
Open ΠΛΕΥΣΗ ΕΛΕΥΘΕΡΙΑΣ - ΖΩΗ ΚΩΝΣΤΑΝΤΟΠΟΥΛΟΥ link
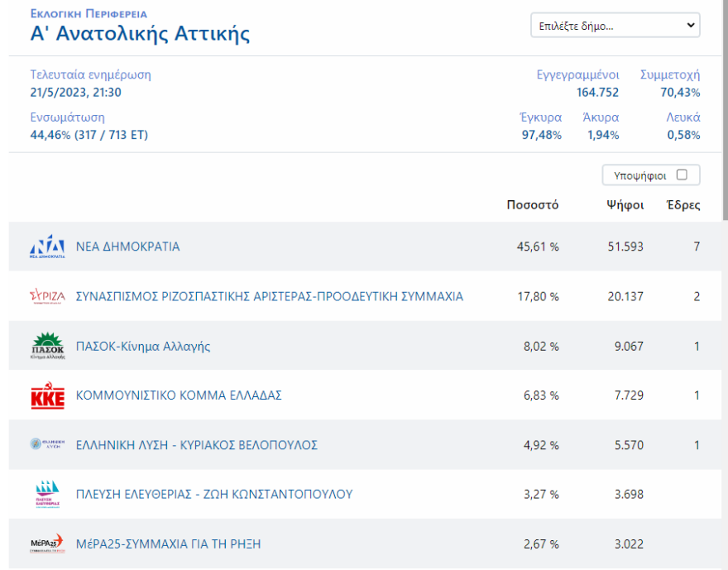[x=214, y=495]
